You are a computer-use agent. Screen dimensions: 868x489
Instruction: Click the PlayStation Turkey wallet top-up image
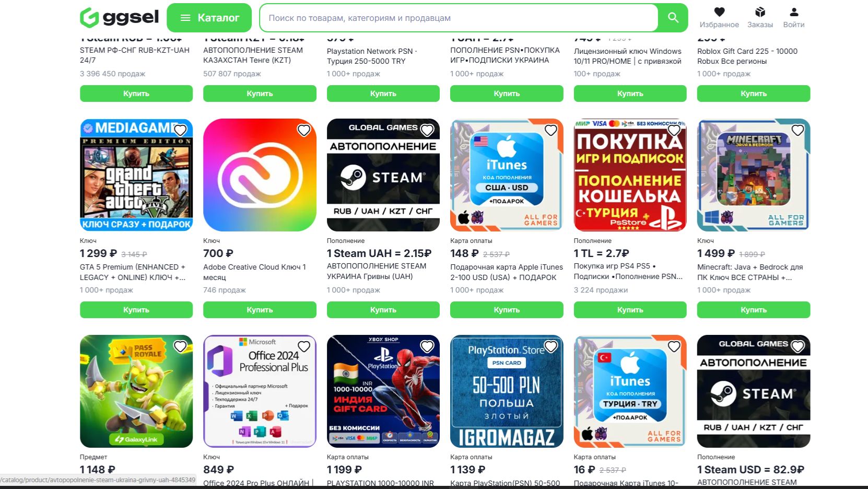coord(630,175)
